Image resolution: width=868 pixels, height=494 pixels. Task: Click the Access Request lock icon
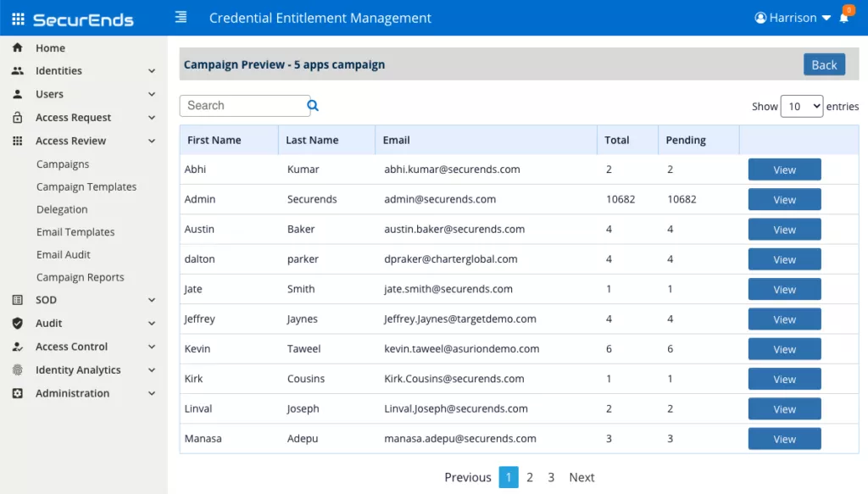tap(18, 117)
